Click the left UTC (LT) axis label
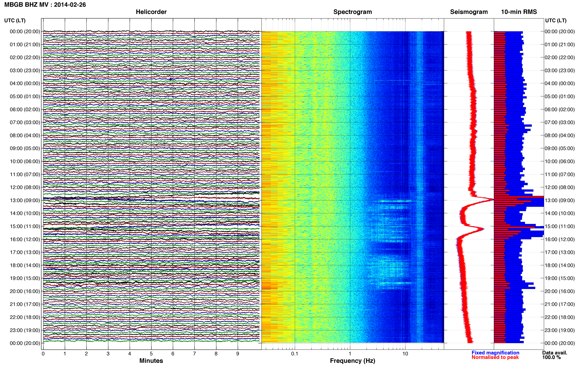The image size is (588, 368). tap(15, 20)
